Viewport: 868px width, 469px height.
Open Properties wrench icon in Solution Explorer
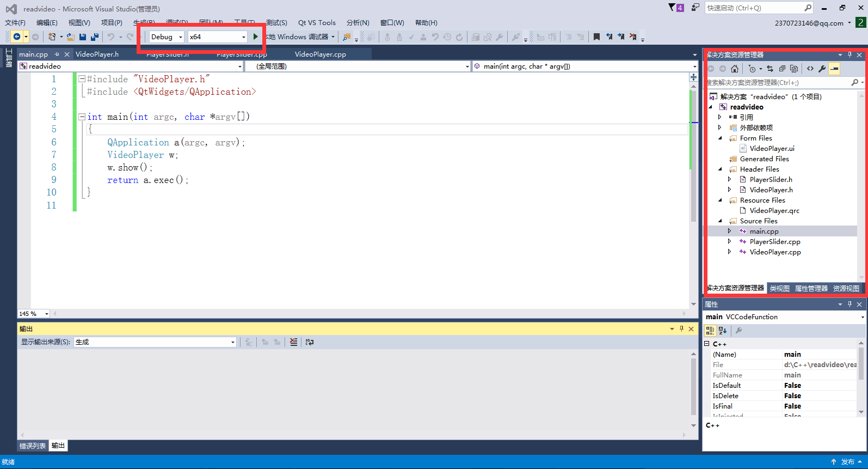pos(822,69)
